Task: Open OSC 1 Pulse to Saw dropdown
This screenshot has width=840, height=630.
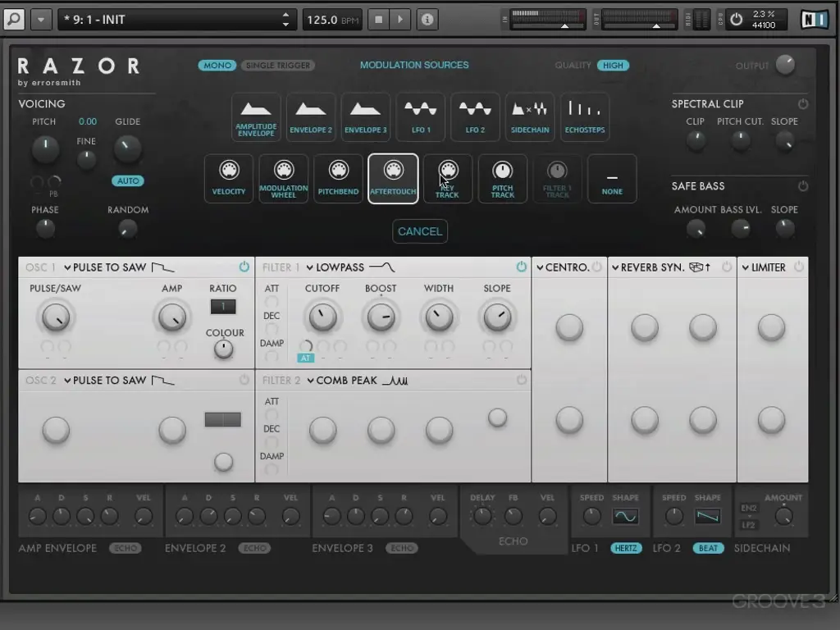Action: (119, 267)
